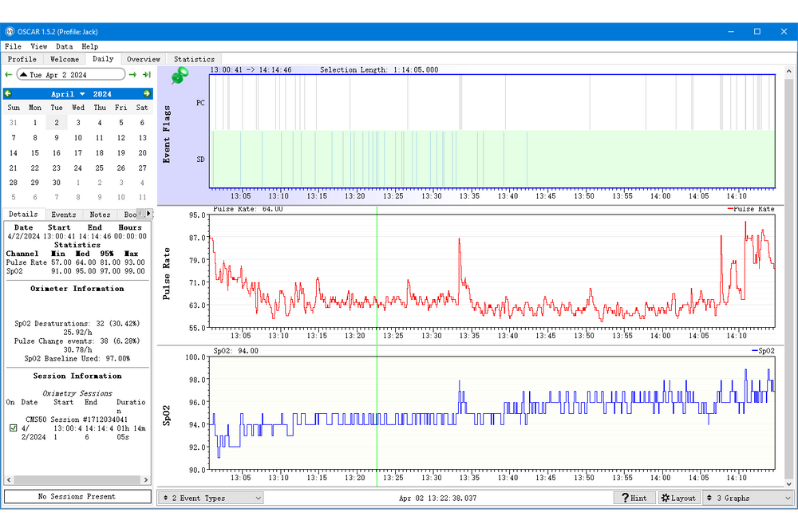Open the 3 Graphs dropdown
798x532 pixels.
(x=748, y=498)
